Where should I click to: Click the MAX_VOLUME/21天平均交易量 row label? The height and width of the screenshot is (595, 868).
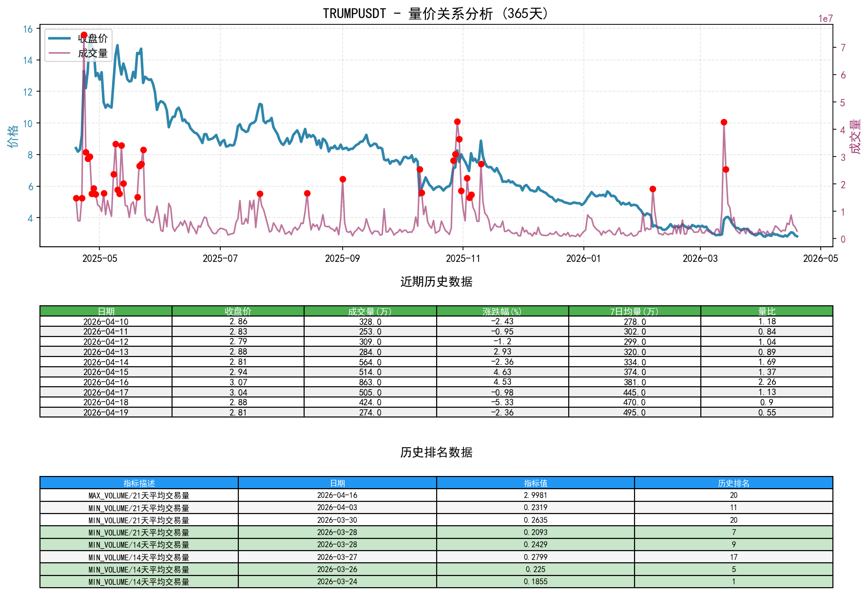pos(139,495)
